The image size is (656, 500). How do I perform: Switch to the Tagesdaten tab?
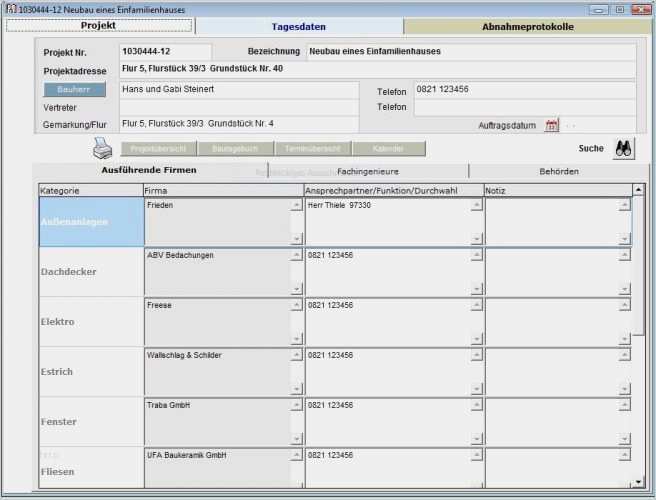pyautogui.click(x=299, y=27)
